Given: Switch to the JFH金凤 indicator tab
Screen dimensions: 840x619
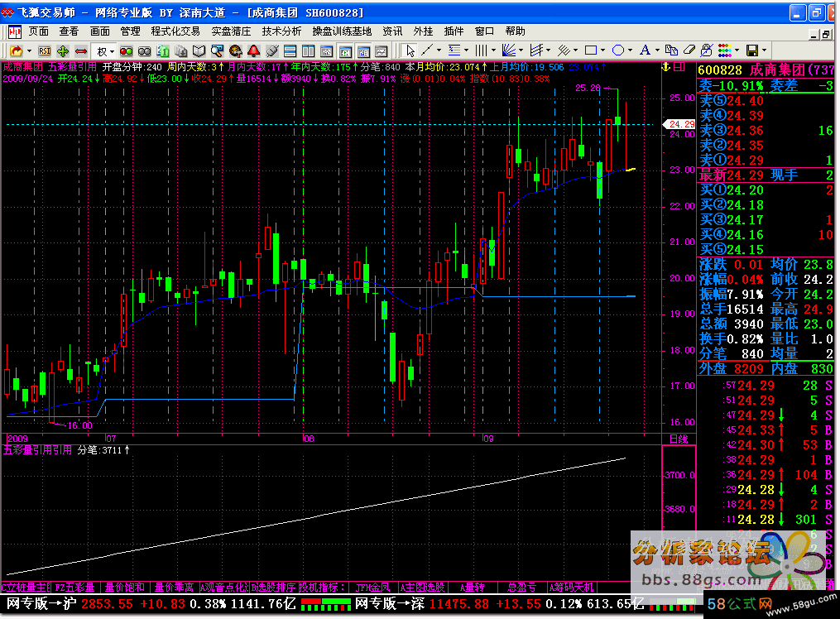Looking at the screenshot, I should click(x=373, y=588).
